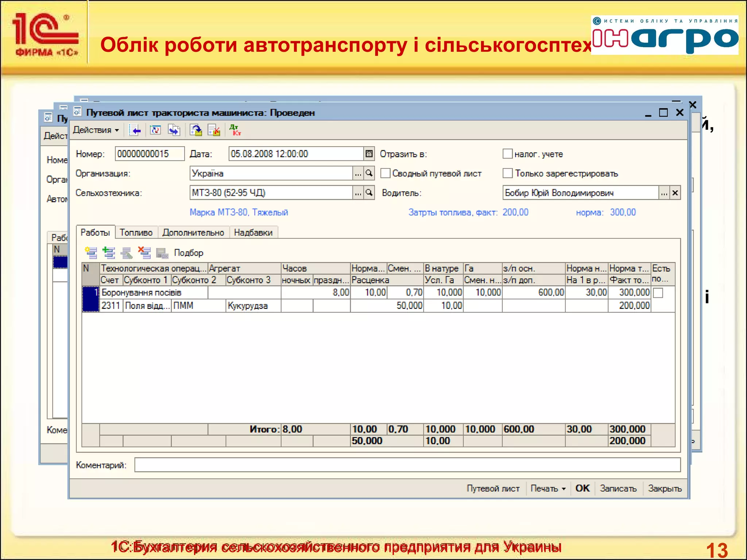Switch to the Надбавки tab
The height and width of the screenshot is (560, 747).
click(253, 233)
